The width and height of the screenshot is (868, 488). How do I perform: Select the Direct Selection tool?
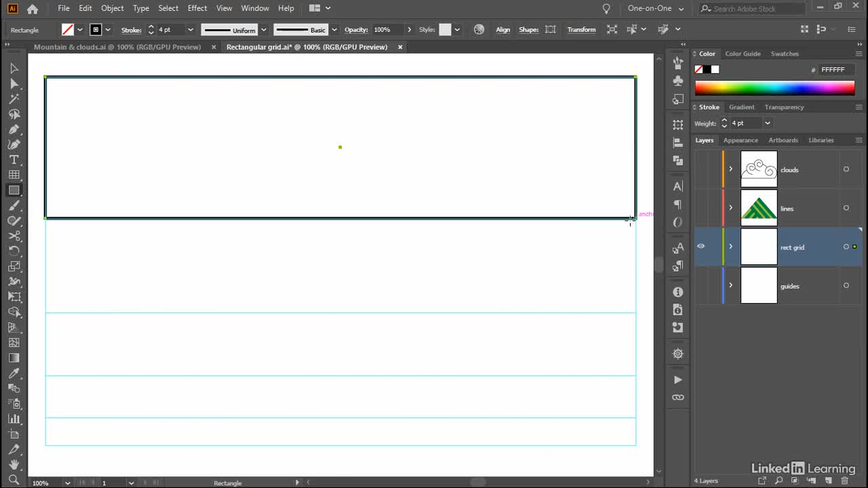click(14, 83)
